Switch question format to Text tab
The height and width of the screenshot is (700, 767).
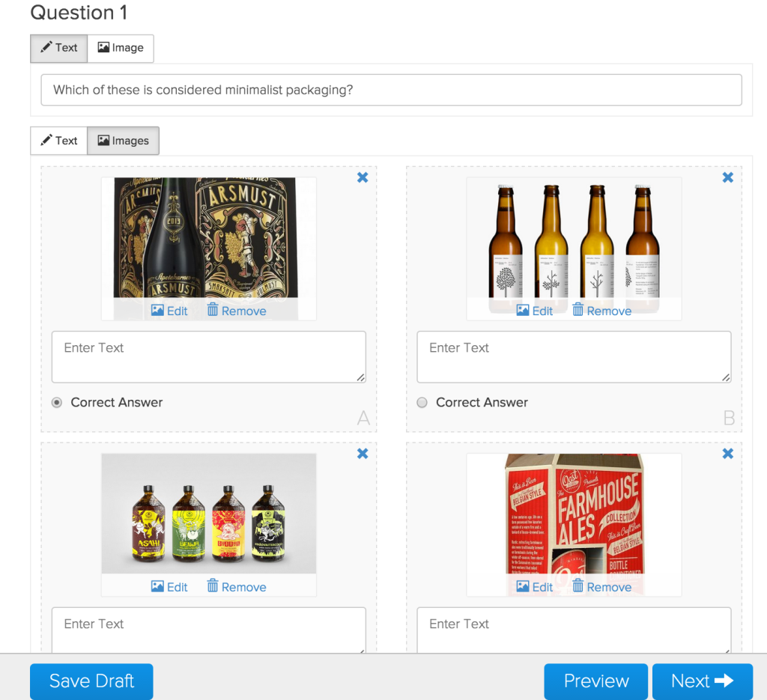click(59, 48)
